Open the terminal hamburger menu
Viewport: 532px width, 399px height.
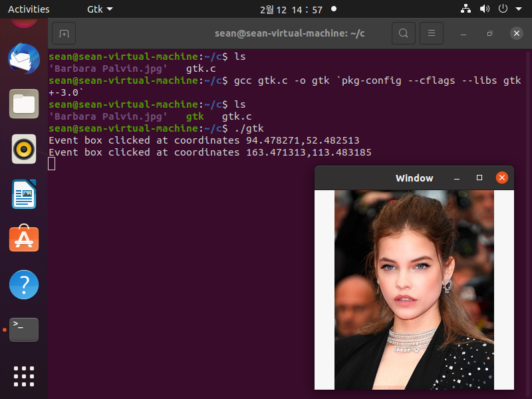(431, 33)
